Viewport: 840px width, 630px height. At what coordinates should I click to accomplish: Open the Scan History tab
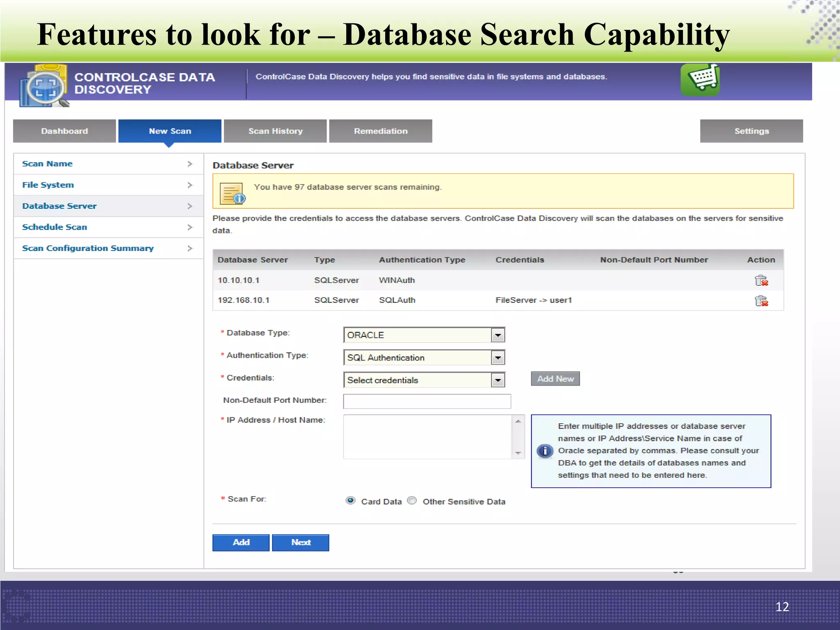point(275,131)
